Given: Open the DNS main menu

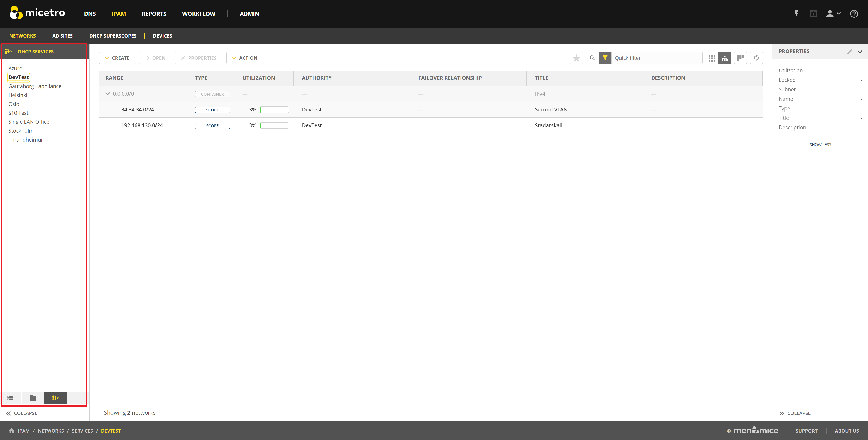Looking at the screenshot, I should coord(90,14).
